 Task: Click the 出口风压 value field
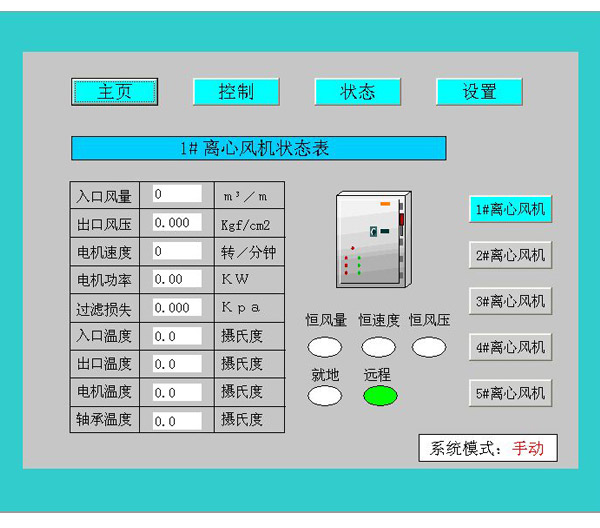177,223
